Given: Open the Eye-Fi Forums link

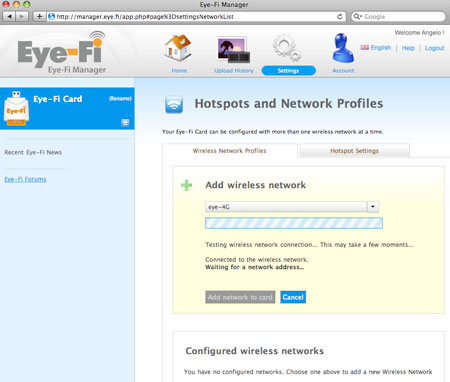Looking at the screenshot, I should tap(25, 179).
